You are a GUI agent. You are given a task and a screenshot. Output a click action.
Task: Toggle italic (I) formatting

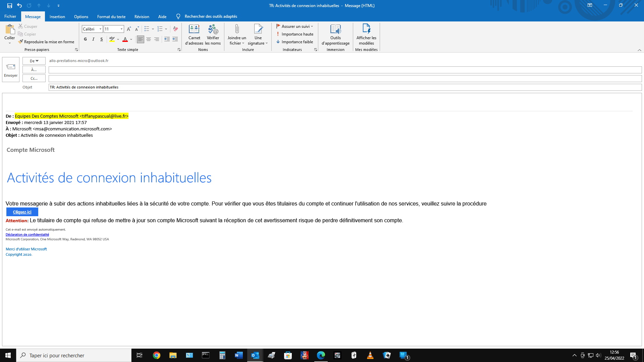tap(93, 39)
